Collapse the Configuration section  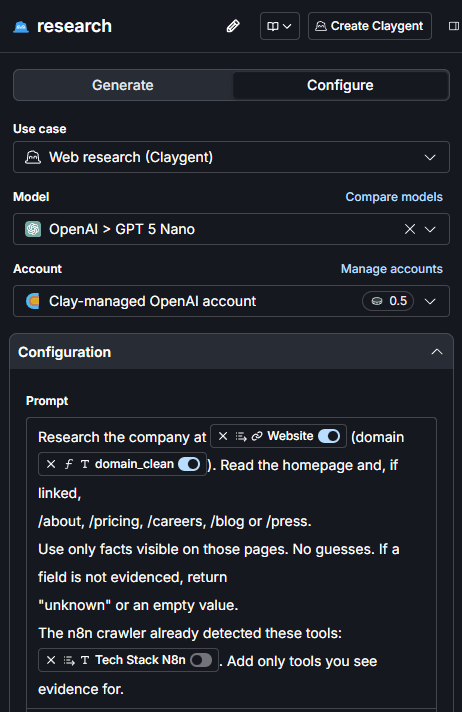[437, 352]
